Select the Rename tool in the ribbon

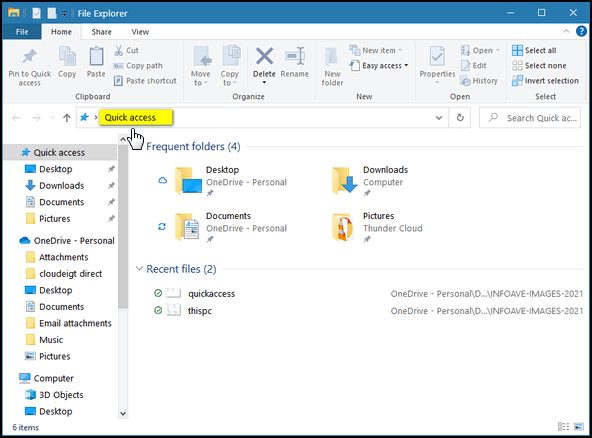pos(294,63)
